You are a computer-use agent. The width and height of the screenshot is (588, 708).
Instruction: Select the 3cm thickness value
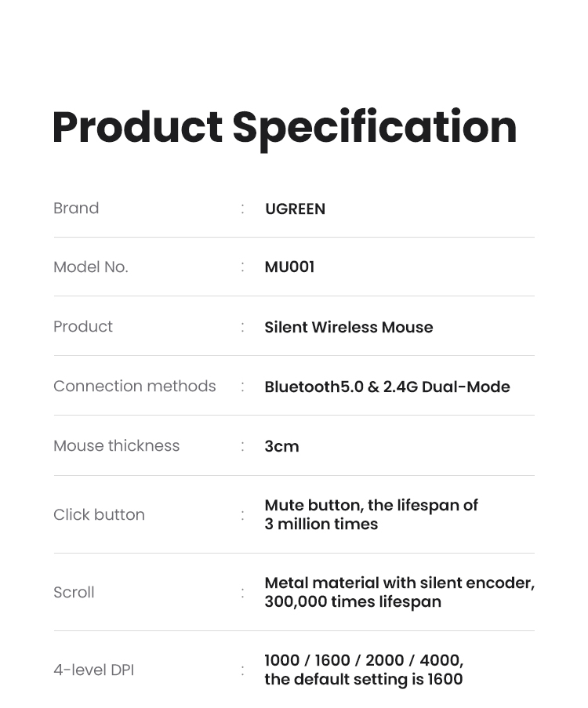coord(281,447)
